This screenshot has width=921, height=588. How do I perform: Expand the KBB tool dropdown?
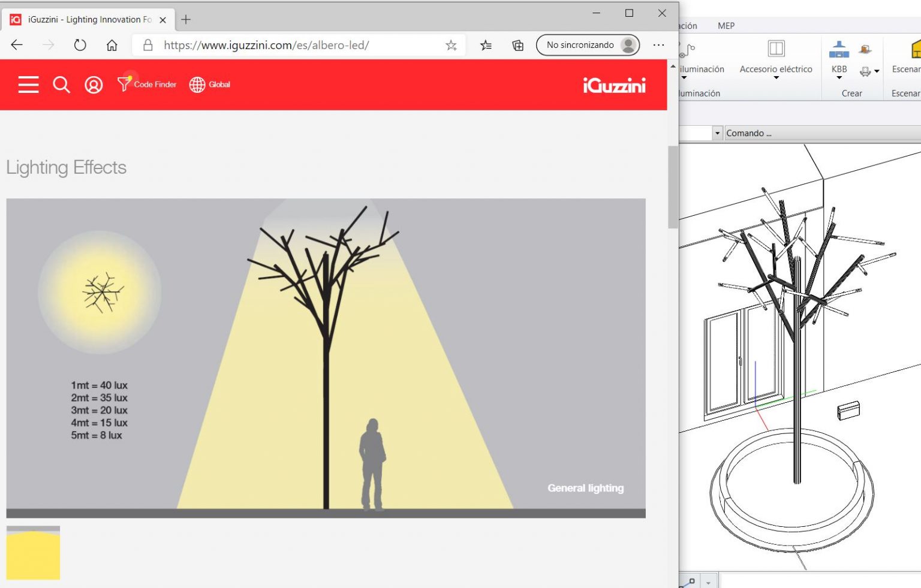pos(839,77)
